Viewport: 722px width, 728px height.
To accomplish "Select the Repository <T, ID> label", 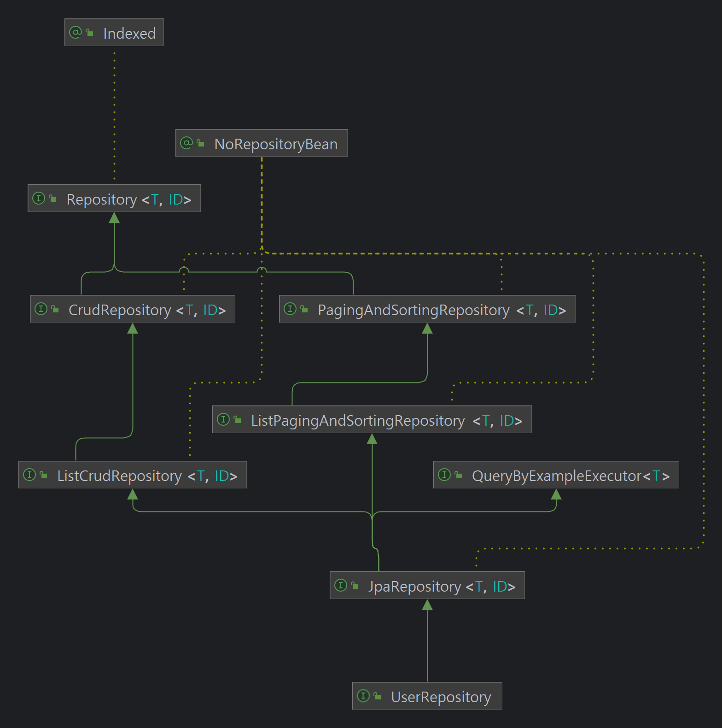I will pos(129,199).
